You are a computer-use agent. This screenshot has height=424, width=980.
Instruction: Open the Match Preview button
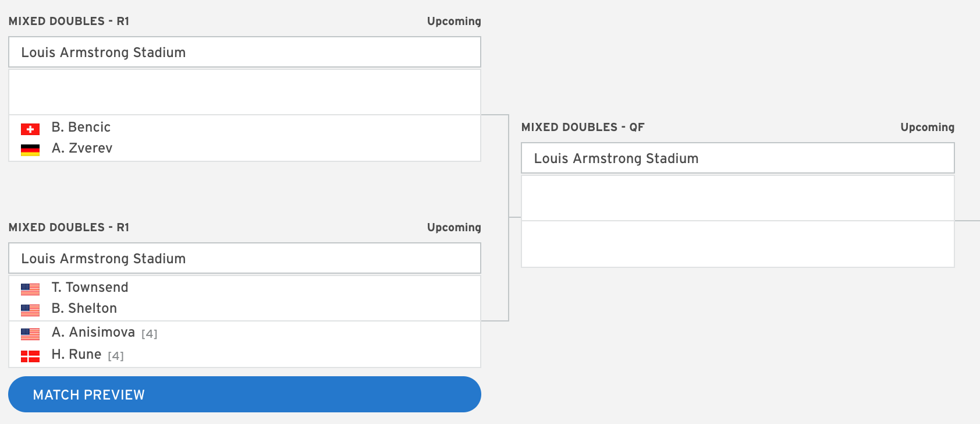[244, 394]
